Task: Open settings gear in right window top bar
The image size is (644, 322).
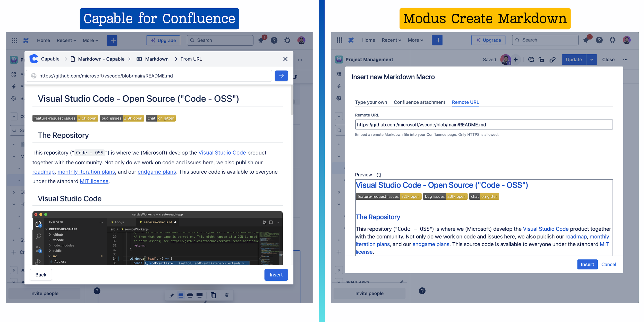Action: [x=613, y=40]
